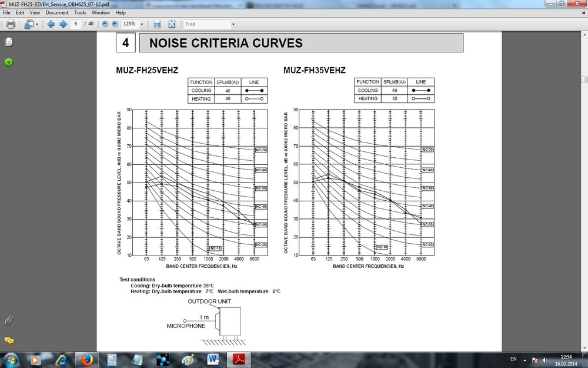Open Calculator from the taskbar

point(112,360)
